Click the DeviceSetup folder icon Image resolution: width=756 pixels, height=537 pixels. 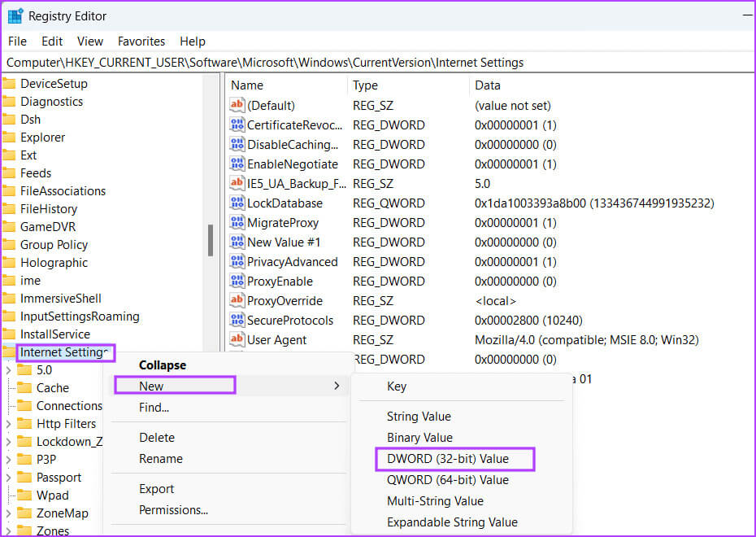click(x=9, y=84)
